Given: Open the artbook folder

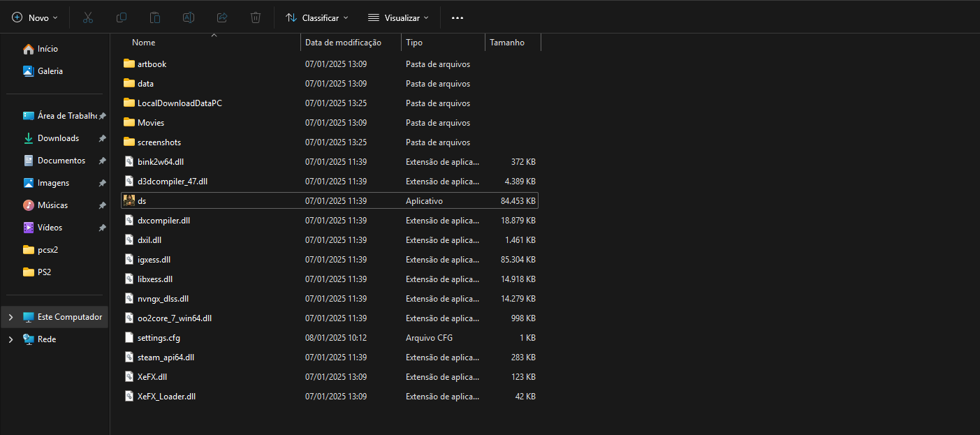Looking at the screenshot, I should 152,64.
